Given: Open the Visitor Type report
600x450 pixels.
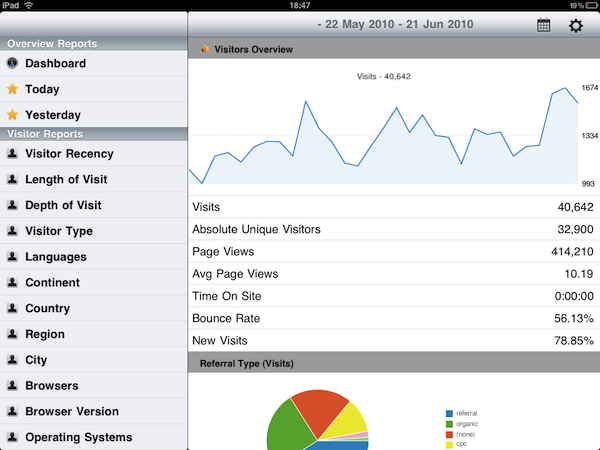Looking at the screenshot, I should point(94,231).
